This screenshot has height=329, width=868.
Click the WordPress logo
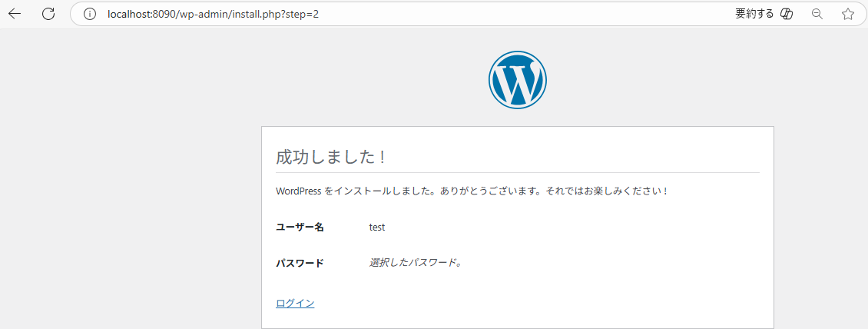[518, 79]
